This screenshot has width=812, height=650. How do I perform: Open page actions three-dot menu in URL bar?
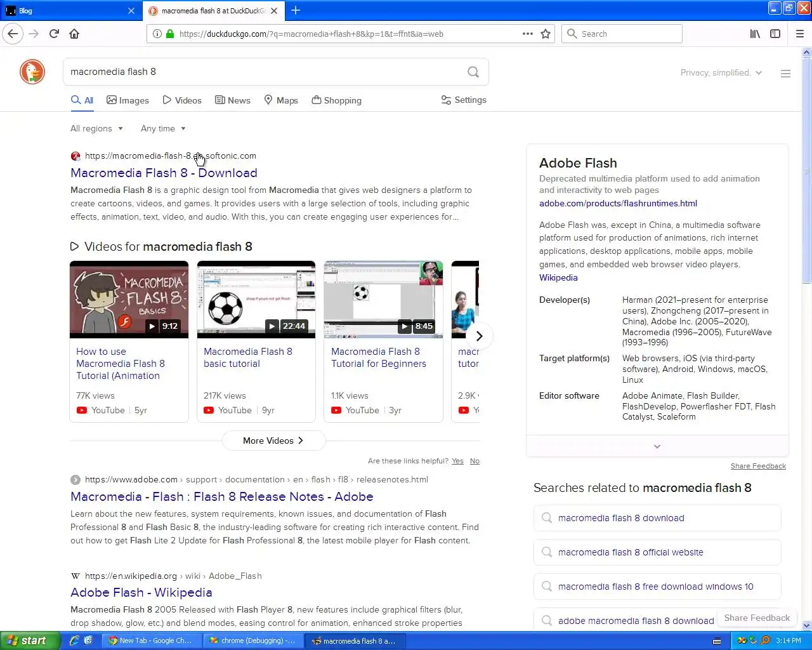527,34
